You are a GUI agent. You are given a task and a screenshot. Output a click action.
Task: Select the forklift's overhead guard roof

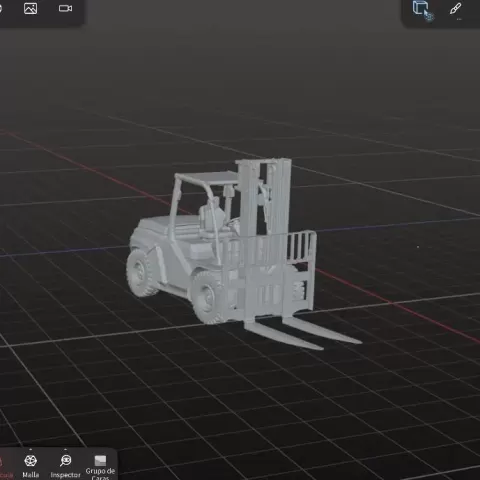coord(207,179)
